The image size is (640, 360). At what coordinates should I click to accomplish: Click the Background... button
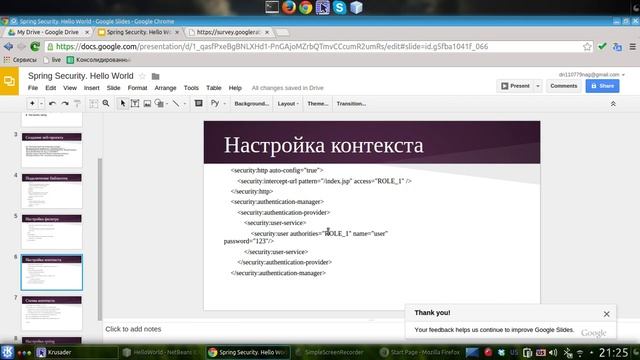click(251, 104)
